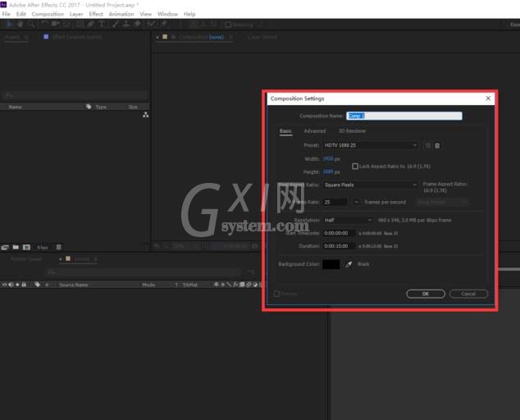
Task: Switch to the Advanced tab
Action: [x=315, y=131]
